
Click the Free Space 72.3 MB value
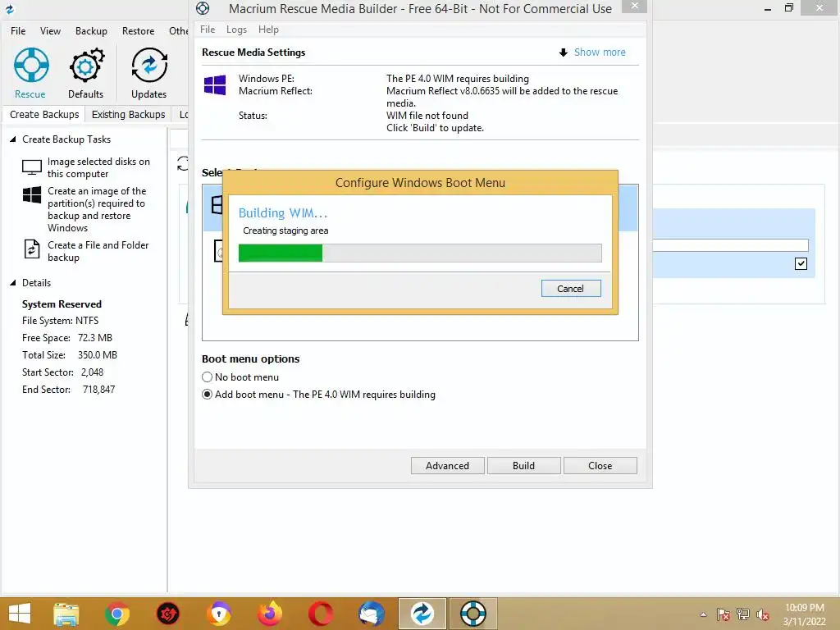point(95,338)
